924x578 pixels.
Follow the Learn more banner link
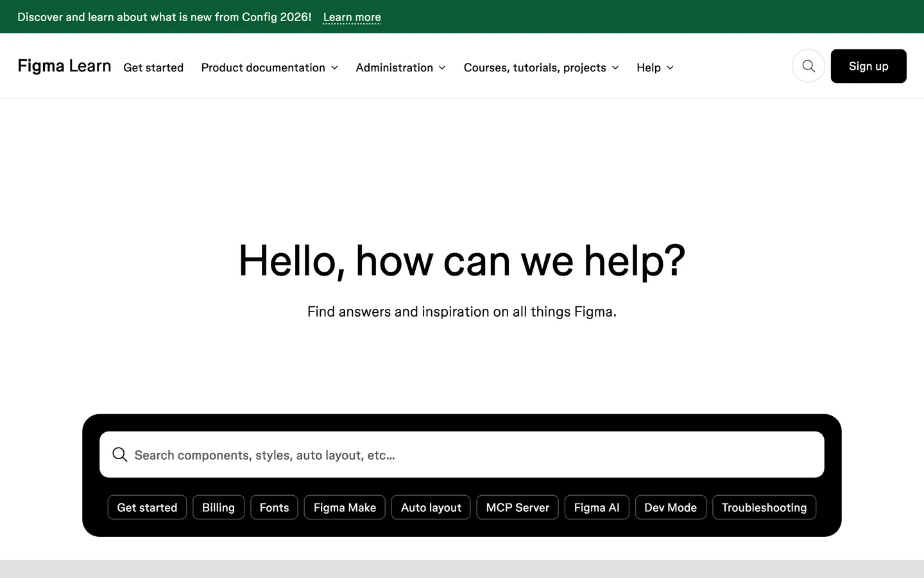pos(352,17)
